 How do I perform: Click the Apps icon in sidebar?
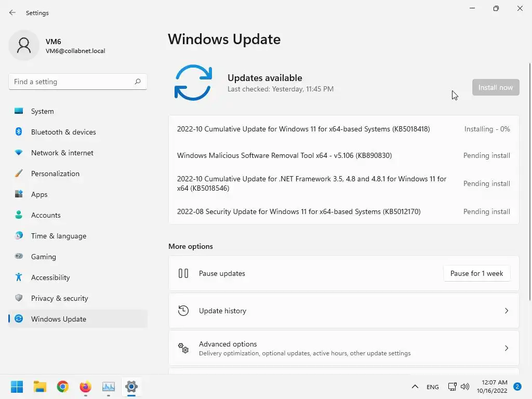pyautogui.click(x=19, y=194)
